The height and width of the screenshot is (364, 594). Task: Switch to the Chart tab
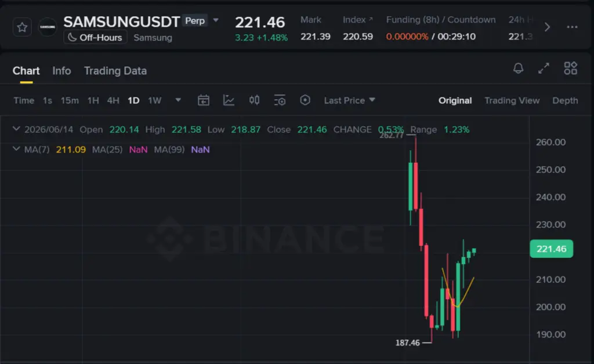[26, 71]
